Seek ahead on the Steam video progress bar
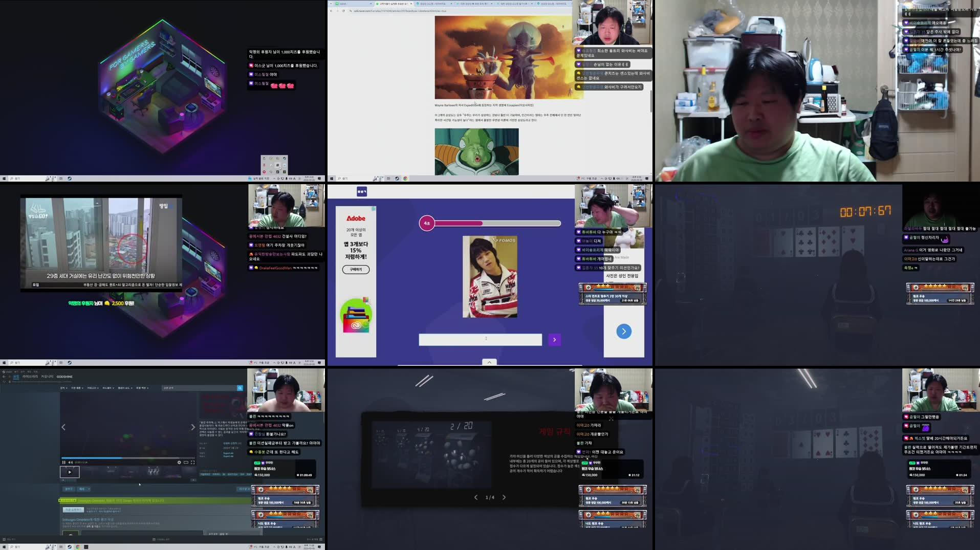The height and width of the screenshot is (550, 980). tap(154, 457)
